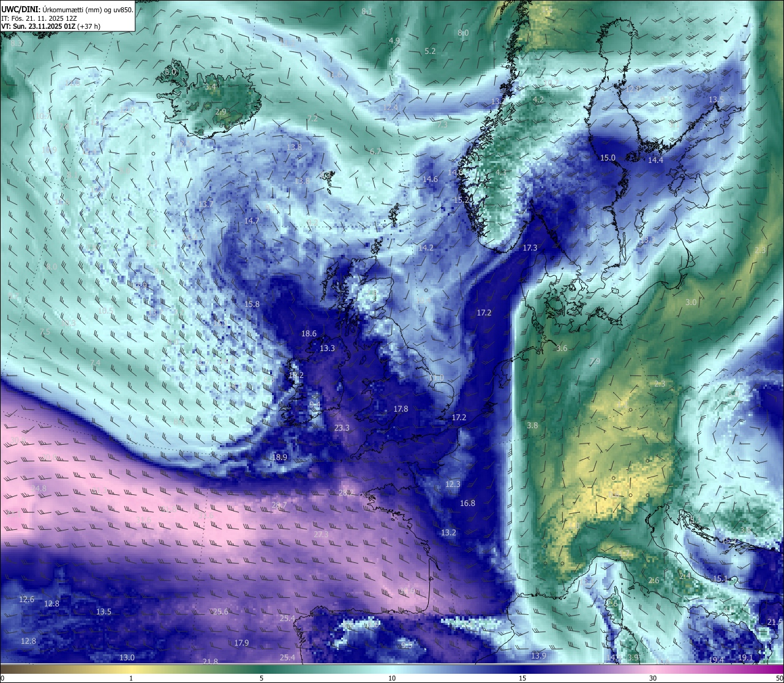Click the 15.0 value over Sweden
Image resolution: width=784 pixels, height=683 pixels.
(x=608, y=157)
